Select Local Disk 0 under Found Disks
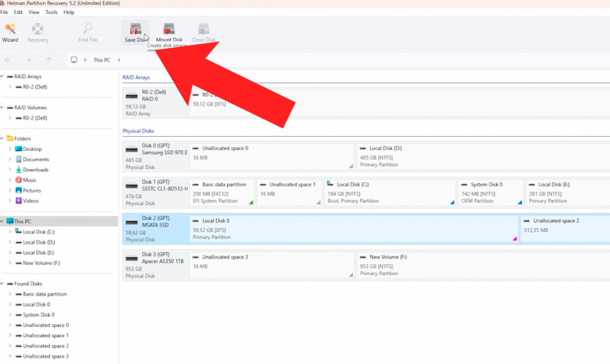610x364 pixels. 36,304
